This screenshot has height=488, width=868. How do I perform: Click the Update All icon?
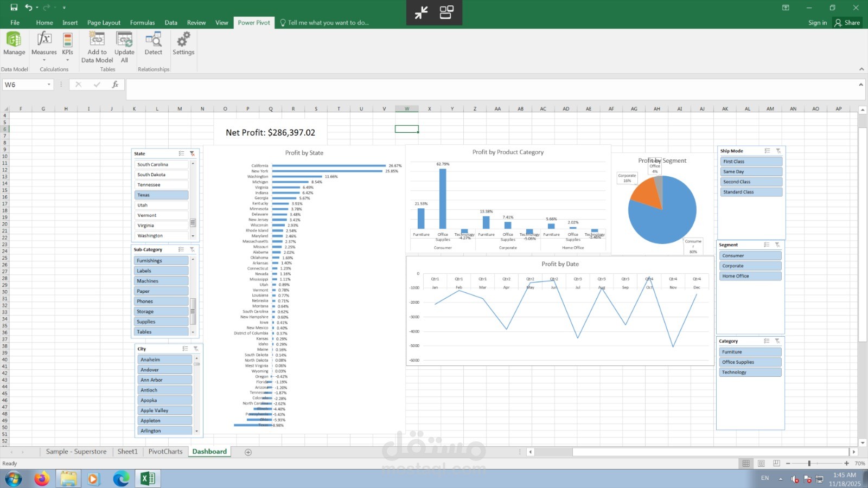coord(124,47)
